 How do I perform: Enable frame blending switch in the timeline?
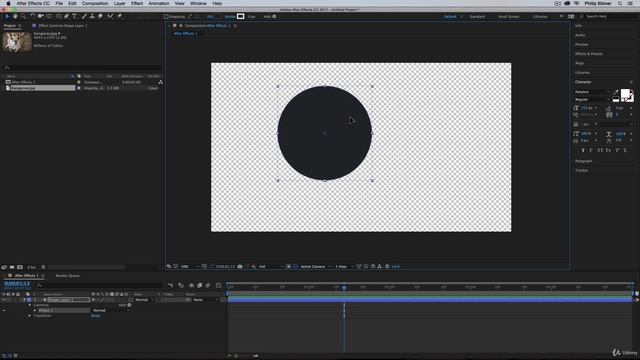coord(200,285)
